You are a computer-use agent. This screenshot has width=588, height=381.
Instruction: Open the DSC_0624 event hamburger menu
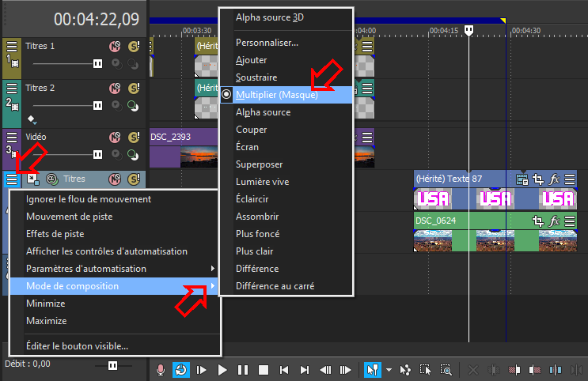pos(570,221)
